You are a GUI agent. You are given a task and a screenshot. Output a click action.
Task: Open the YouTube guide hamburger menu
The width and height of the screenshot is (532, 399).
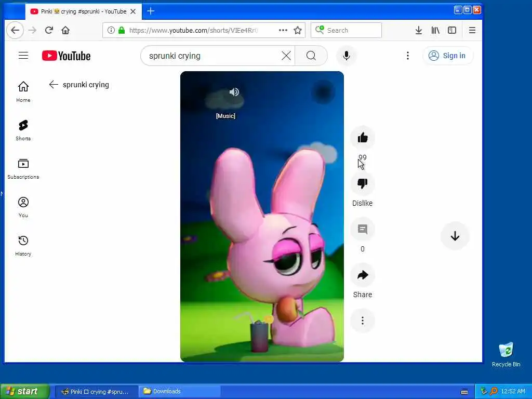point(23,55)
